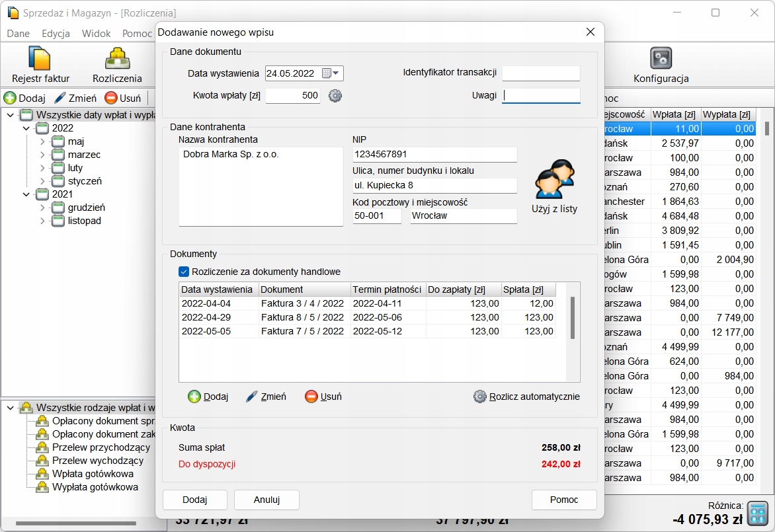
Task: Click the Identyfikator transakcji input field
Action: tap(540, 73)
